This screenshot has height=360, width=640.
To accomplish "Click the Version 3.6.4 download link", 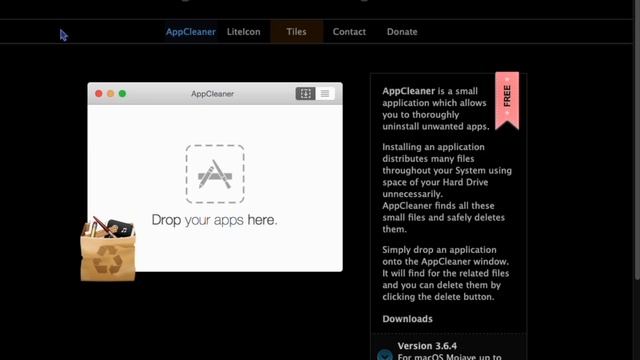I will click(427, 346).
